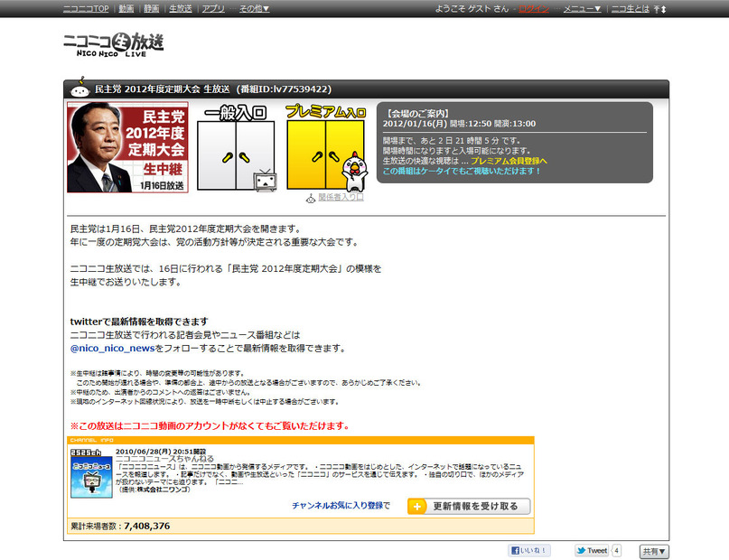Click the チャンネルお気に入り登録 link
The image size is (729, 560).
(338, 506)
